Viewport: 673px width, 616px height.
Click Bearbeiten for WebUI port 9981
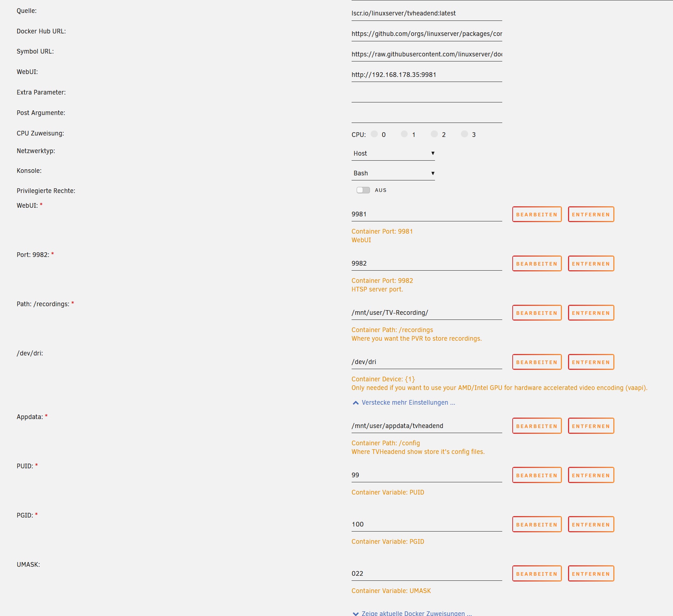pos(537,214)
